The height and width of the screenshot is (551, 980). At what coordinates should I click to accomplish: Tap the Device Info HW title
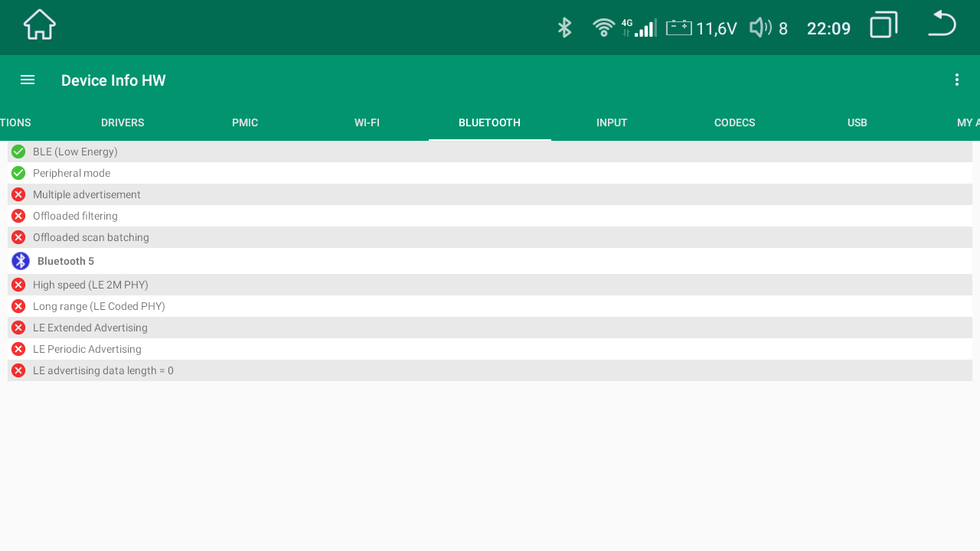(113, 80)
